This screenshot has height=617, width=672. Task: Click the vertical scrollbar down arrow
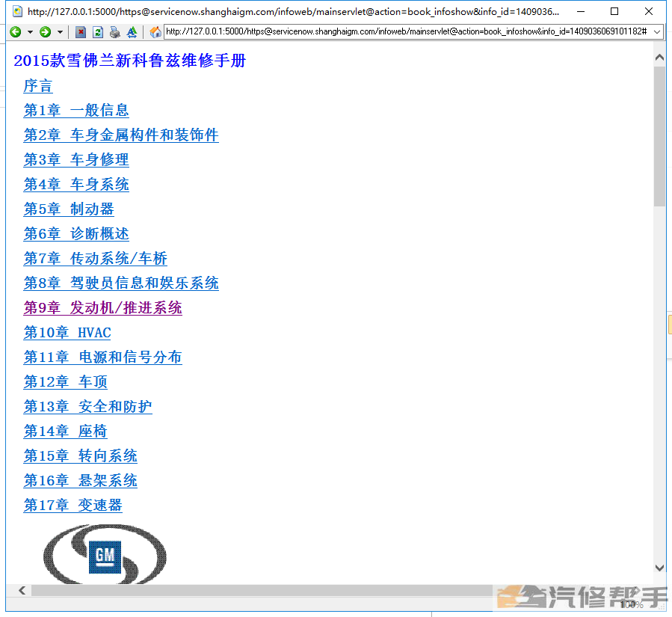659,568
